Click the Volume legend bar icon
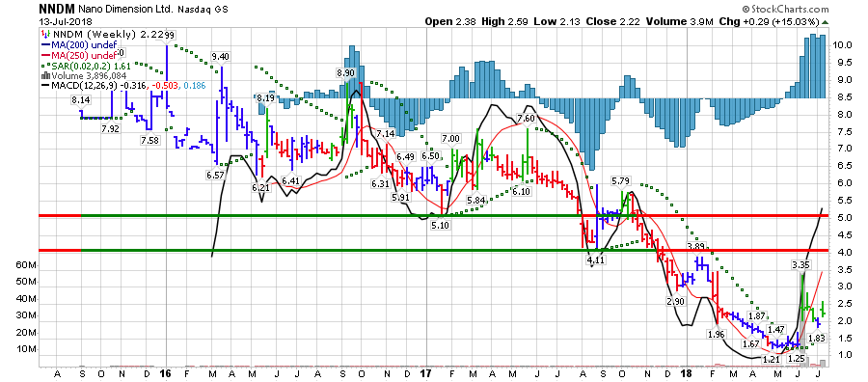 [45, 76]
